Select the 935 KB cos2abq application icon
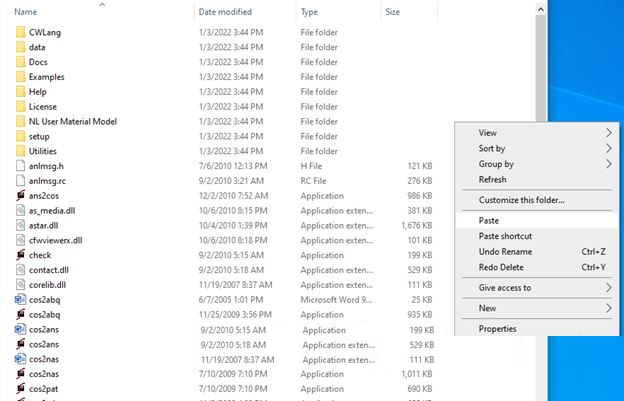The image size is (624, 401). (20, 315)
